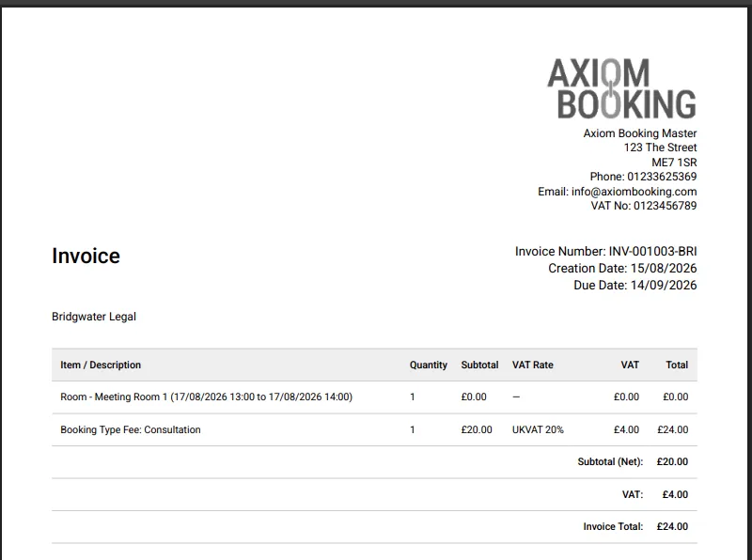Click the Consultation row VAT £4.00
Viewport: 752px width, 560px height.
coord(626,429)
